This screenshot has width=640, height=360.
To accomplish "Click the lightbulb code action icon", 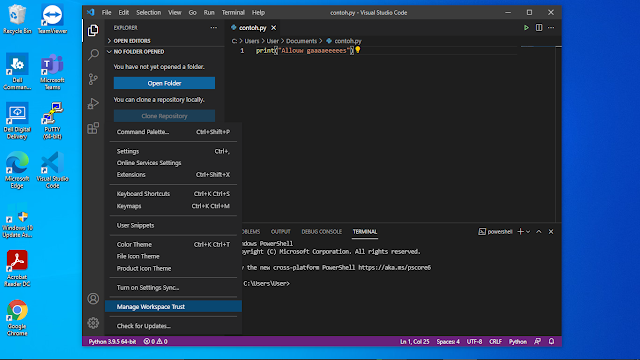I will pyautogui.click(x=358, y=50).
